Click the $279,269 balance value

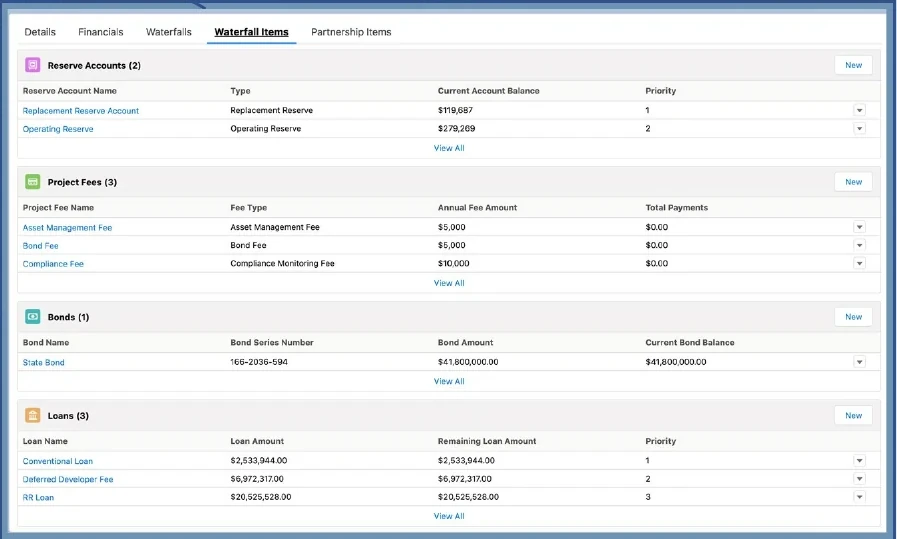[x=457, y=129]
